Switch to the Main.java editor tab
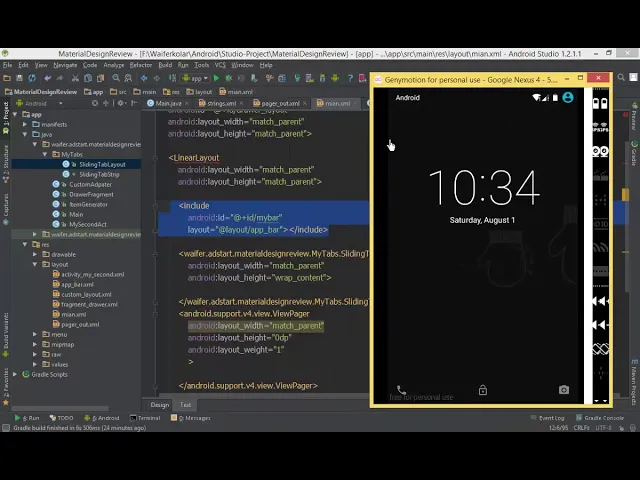640x480 pixels. (x=168, y=103)
